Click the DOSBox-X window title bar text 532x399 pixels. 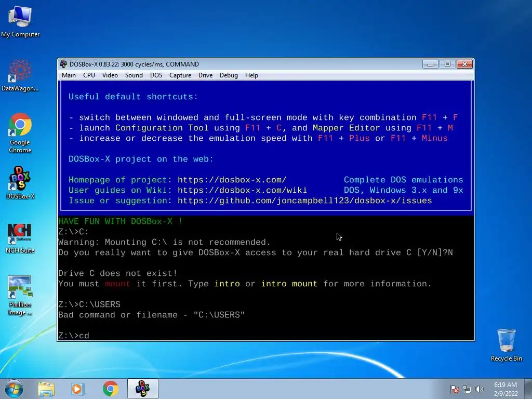click(134, 64)
